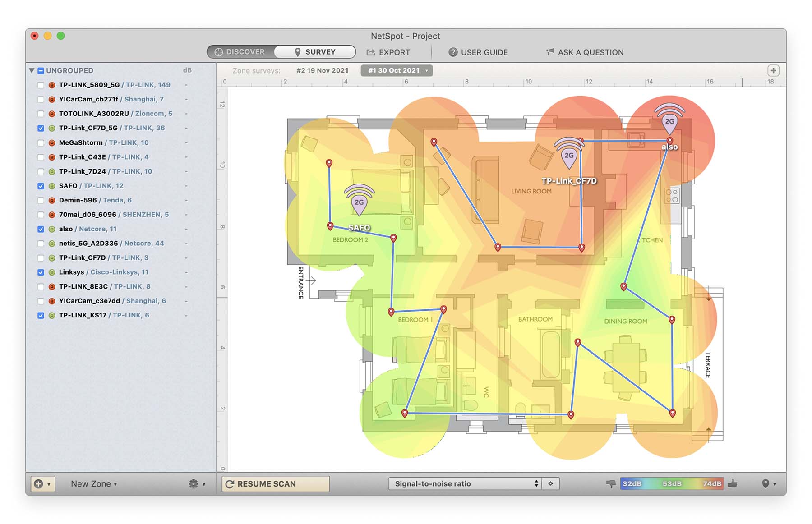Uncheck the TP-LINK_KS17 network checkbox
Screen dimensions: 812x524
click(41, 316)
